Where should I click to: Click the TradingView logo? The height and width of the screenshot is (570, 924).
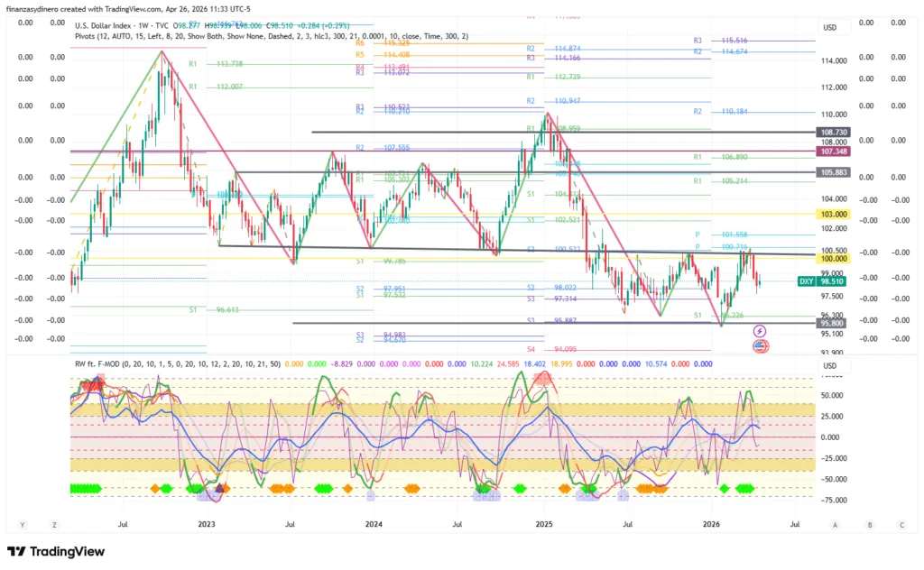tap(56, 551)
